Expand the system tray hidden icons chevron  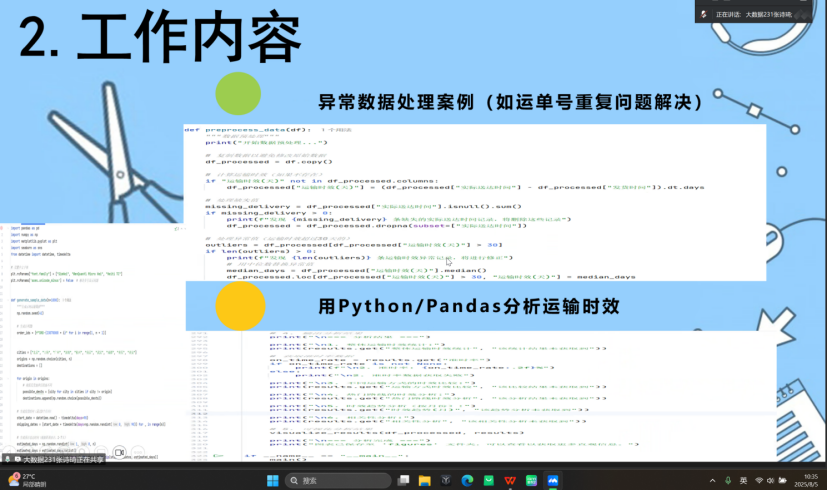click(x=710, y=480)
